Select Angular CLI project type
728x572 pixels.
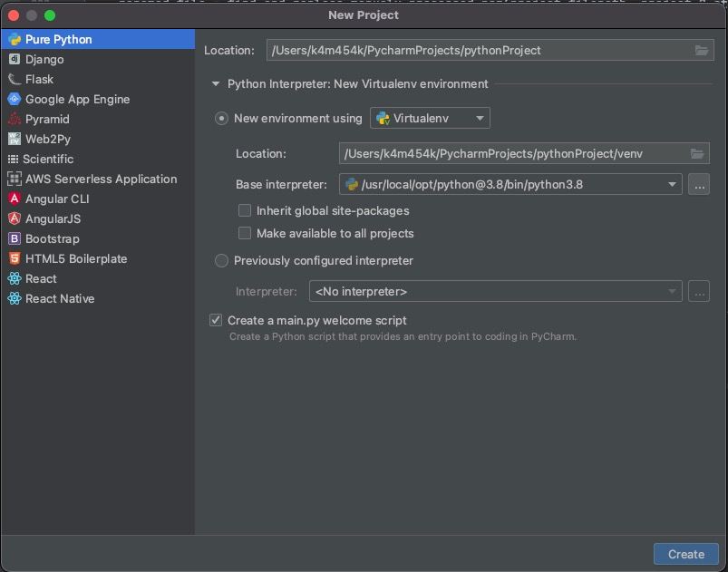pos(98,199)
